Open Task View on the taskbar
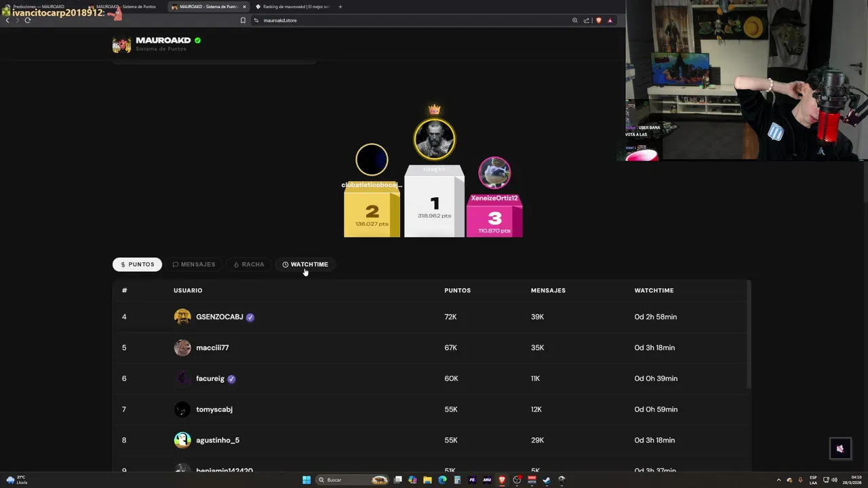868x488 pixels. [x=398, y=480]
